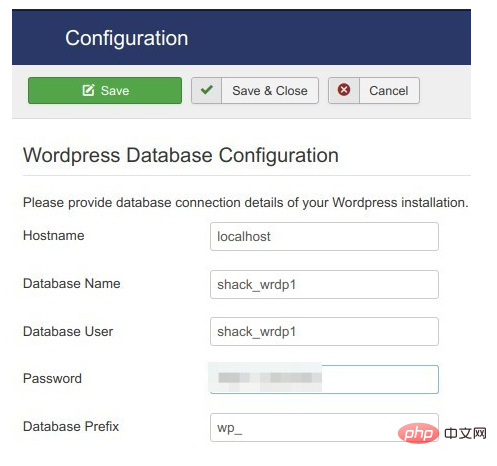Click the red X cancel icon
497x466 pixels.
pyautogui.click(x=344, y=90)
